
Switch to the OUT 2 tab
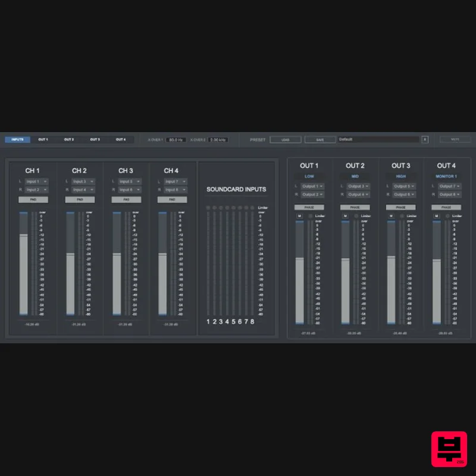tap(69, 139)
